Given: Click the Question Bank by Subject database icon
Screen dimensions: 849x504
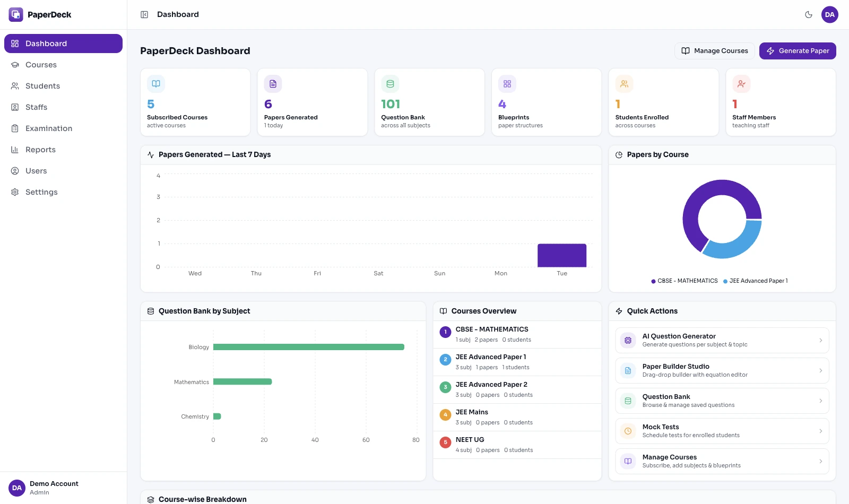Looking at the screenshot, I should tap(151, 311).
